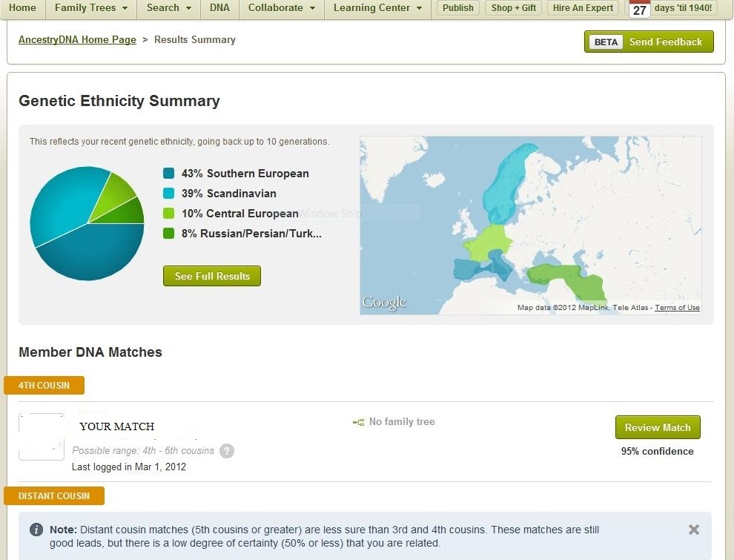Viewport: 734px width, 560px height.
Task: Click the Scandinavian color swatch
Action: (168, 194)
